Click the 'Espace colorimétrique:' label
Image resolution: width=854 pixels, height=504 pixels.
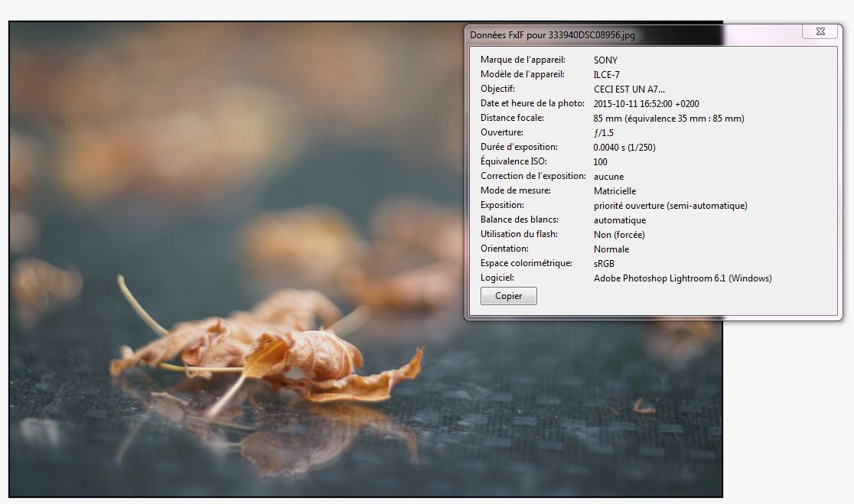tap(526, 263)
